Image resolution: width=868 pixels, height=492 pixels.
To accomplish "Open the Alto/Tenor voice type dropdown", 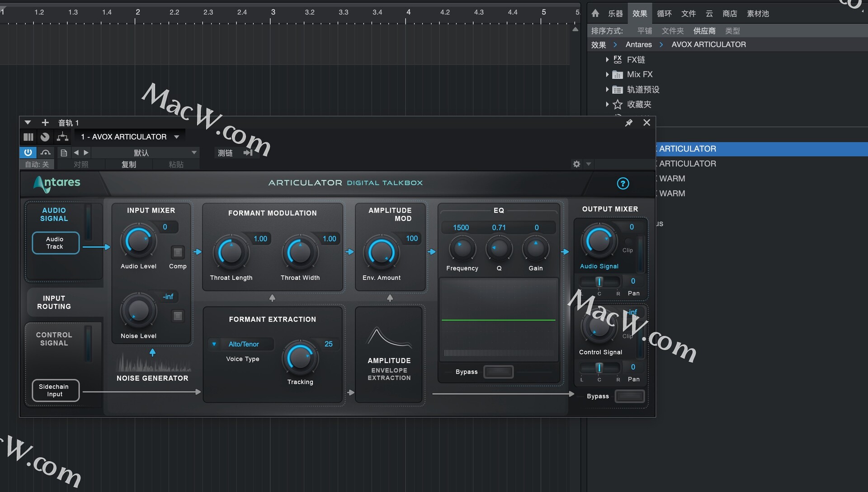I will pos(241,344).
